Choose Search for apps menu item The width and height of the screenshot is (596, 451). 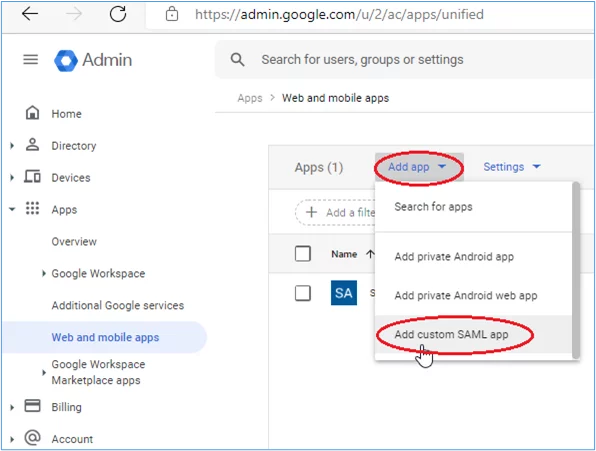tap(473, 207)
